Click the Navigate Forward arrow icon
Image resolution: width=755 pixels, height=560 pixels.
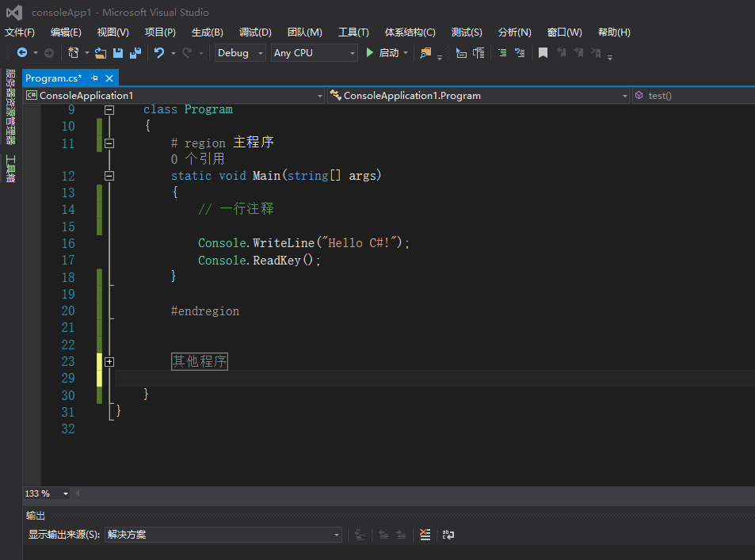tap(49, 52)
